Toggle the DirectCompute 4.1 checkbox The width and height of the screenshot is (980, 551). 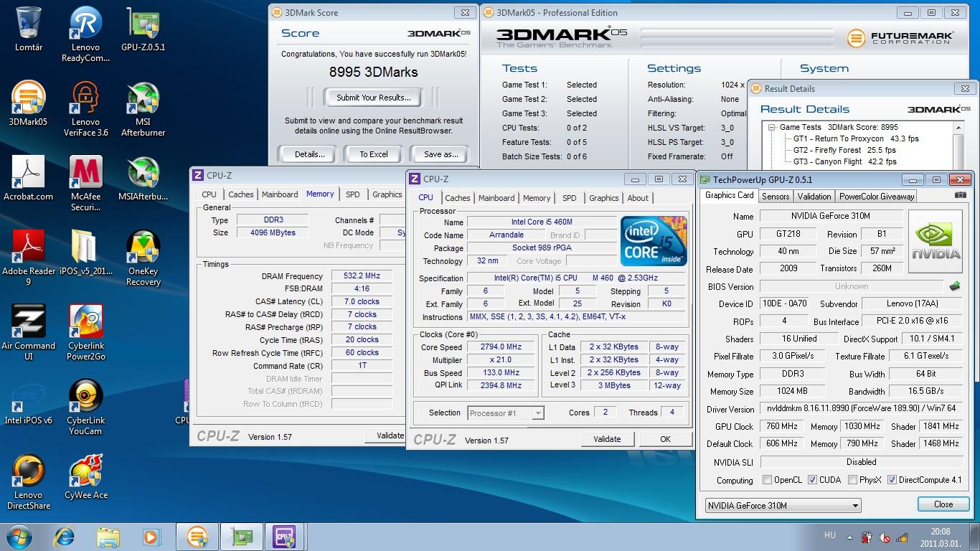892,480
